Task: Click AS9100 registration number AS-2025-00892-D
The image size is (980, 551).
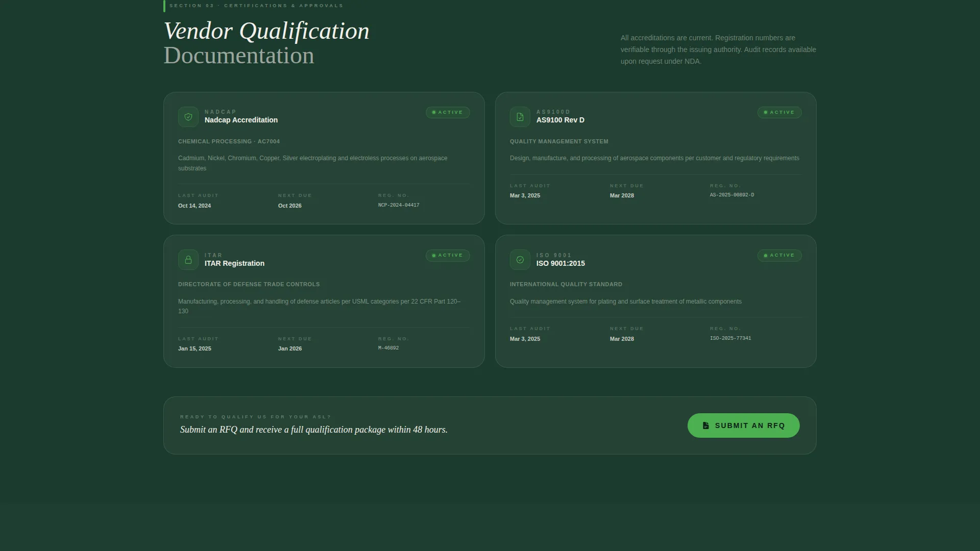Action: pyautogui.click(x=732, y=195)
